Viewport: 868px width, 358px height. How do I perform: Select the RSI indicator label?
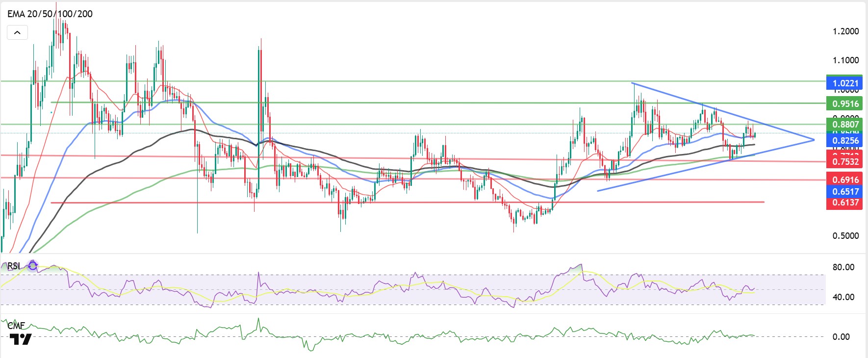[14, 266]
